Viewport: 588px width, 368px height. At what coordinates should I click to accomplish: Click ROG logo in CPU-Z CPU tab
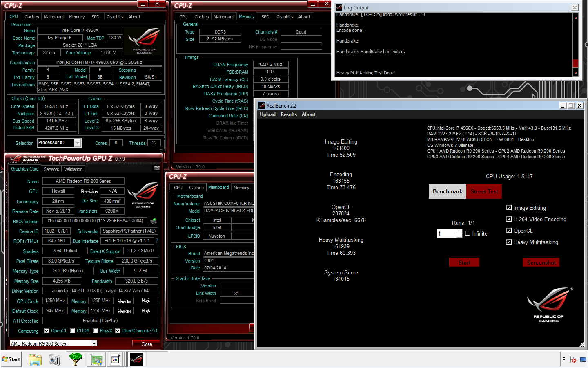tap(144, 41)
